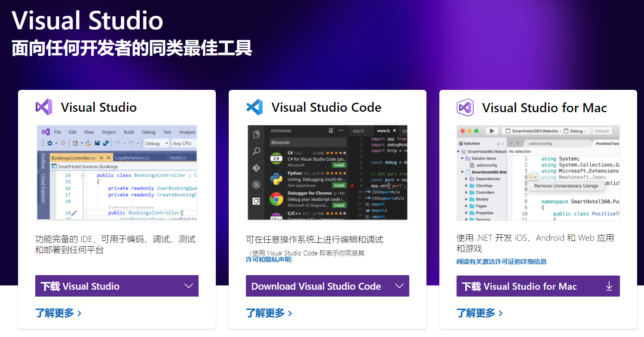Click the Visual Studio for Mac logo icon

pos(465,107)
